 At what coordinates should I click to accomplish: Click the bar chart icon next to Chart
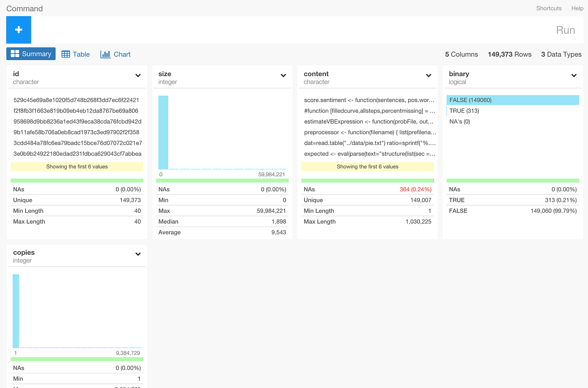105,54
